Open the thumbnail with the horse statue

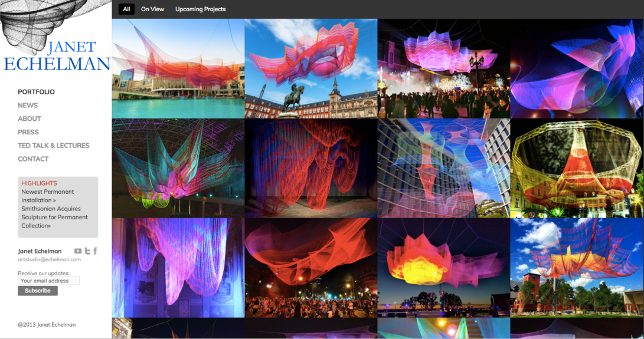click(x=310, y=68)
